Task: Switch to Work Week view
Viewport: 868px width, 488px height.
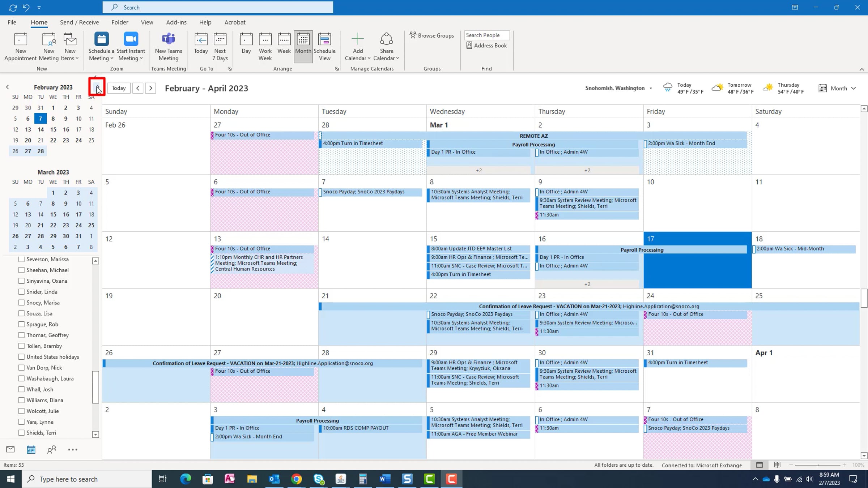Action: [x=265, y=47]
